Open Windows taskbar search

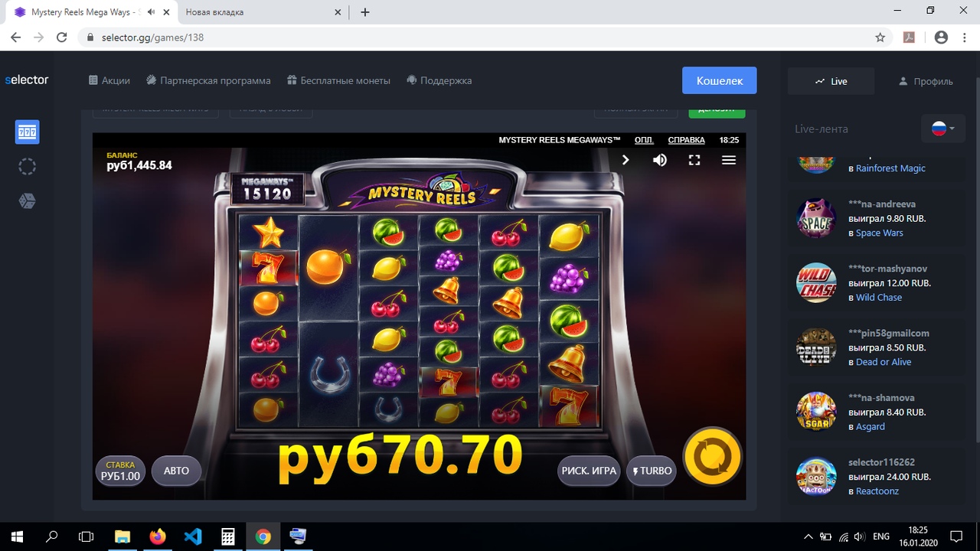pyautogui.click(x=52, y=536)
